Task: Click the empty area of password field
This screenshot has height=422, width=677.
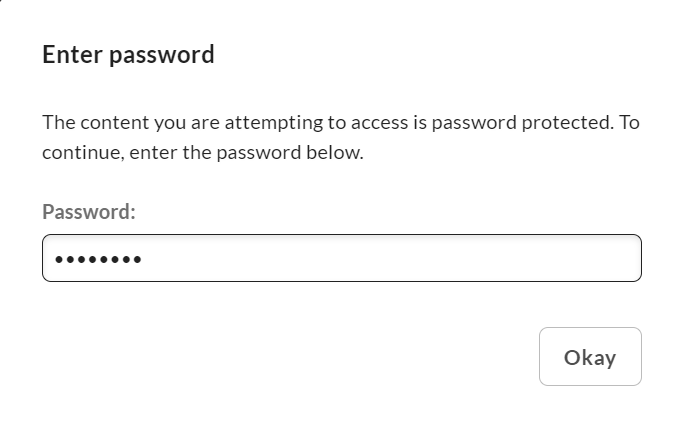Action: pyautogui.click(x=400, y=258)
